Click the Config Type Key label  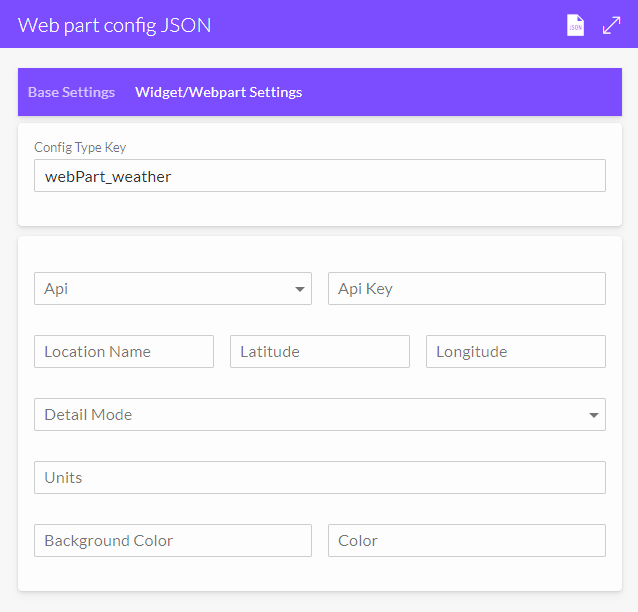80,147
